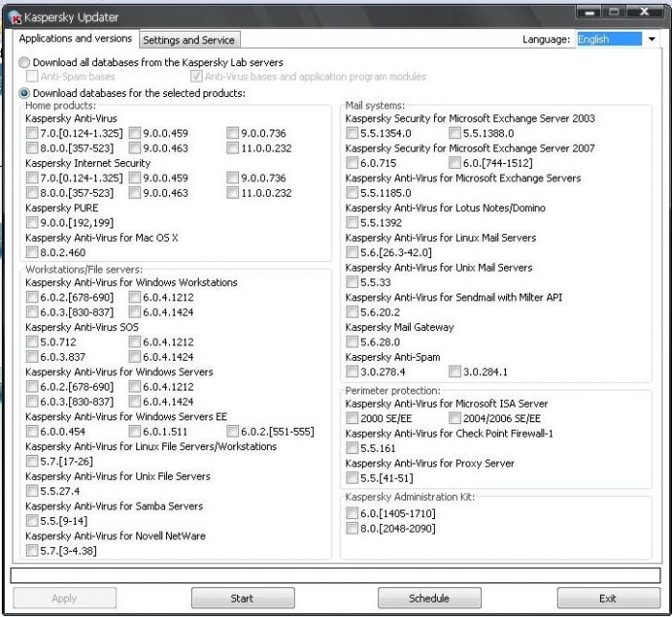The image size is (672, 617).
Task: Enable Proxy Server 5.5.[41-51]
Action: pos(352,478)
